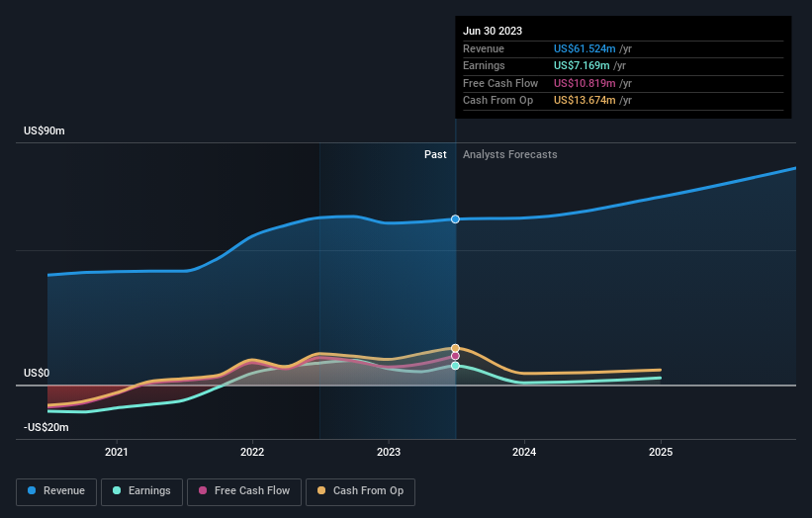
Task: Toggle the Earnings series legend button
Action: tap(141, 491)
